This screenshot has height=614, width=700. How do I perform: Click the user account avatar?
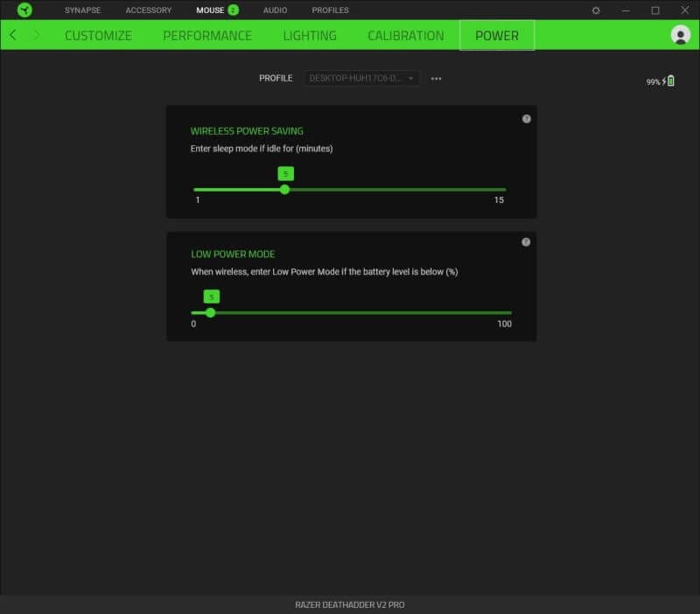pyautogui.click(x=680, y=35)
